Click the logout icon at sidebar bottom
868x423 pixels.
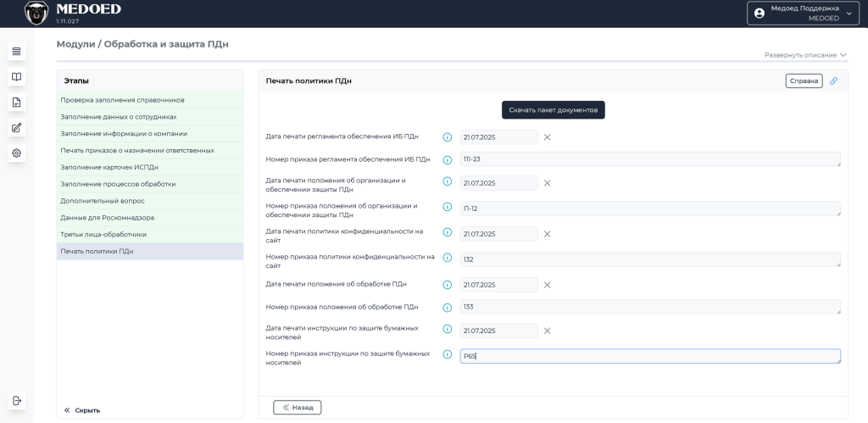point(17,400)
